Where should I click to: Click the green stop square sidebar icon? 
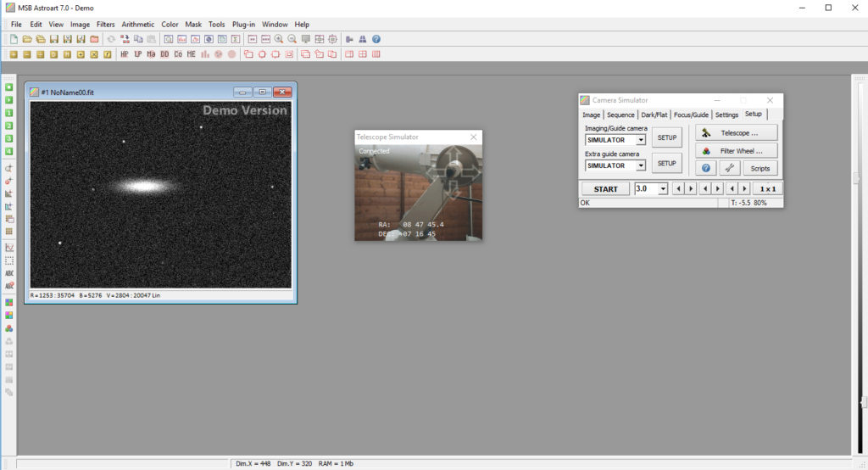[x=8, y=87]
